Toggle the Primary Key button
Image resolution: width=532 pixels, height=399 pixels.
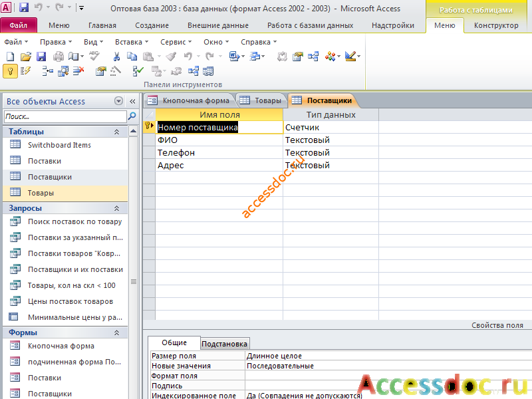point(10,71)
